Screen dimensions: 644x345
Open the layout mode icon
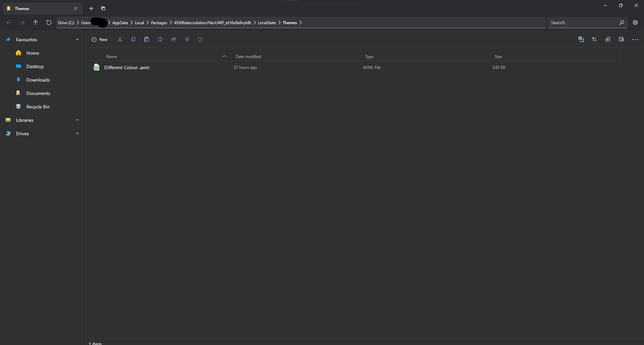point(607,39)
